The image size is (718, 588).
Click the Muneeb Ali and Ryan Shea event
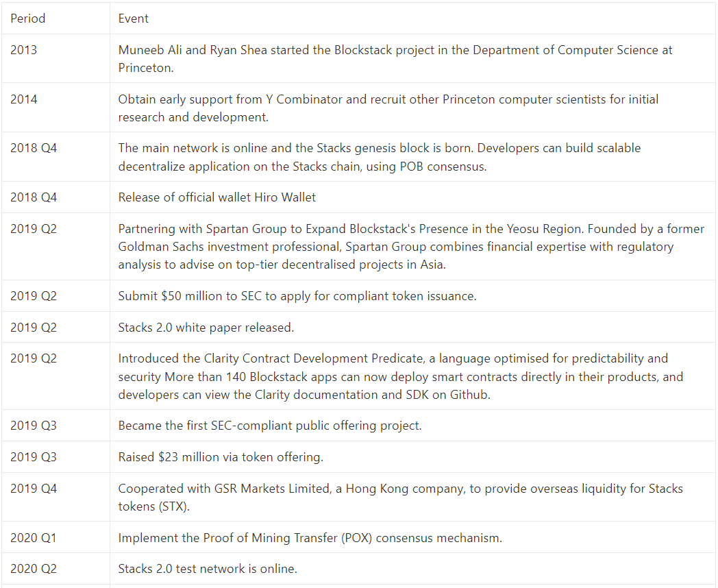[395, 59]
